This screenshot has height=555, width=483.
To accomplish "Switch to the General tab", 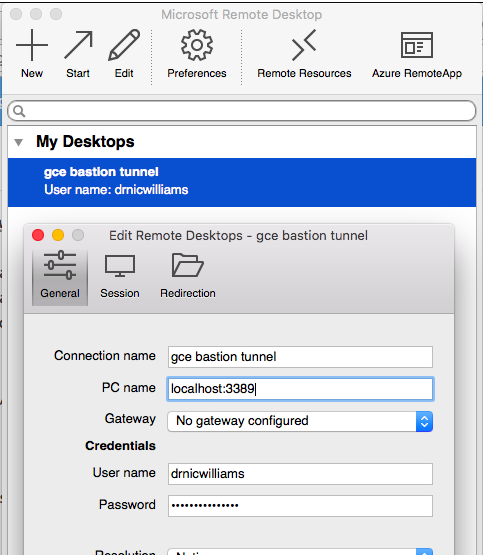I will (60, 277).
